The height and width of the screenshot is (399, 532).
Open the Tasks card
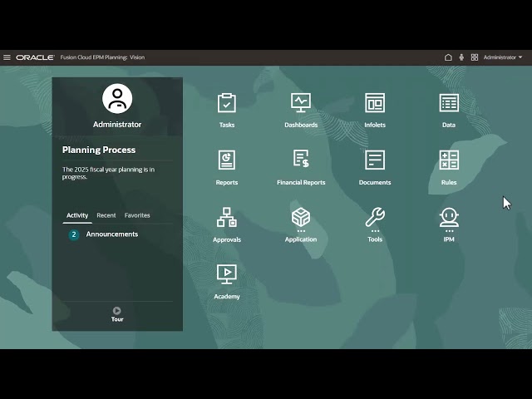pyautogui.click(x=227, y=111)
